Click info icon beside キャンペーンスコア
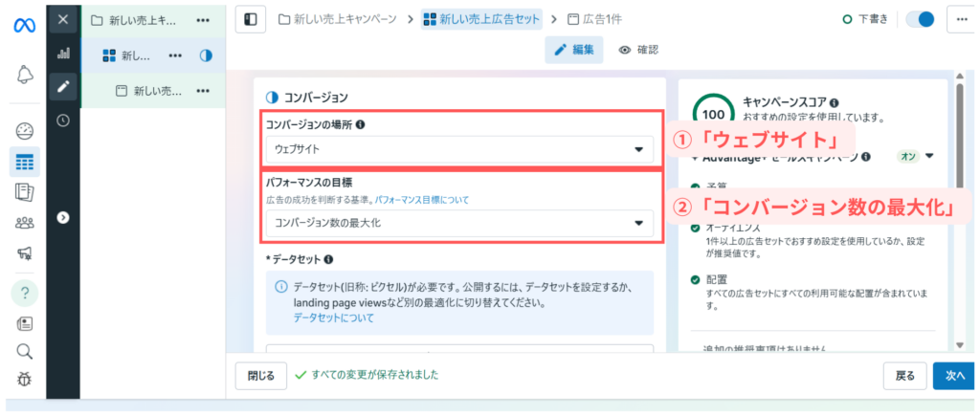The height and width of the screenshot is (416, 980). [835, 102]
